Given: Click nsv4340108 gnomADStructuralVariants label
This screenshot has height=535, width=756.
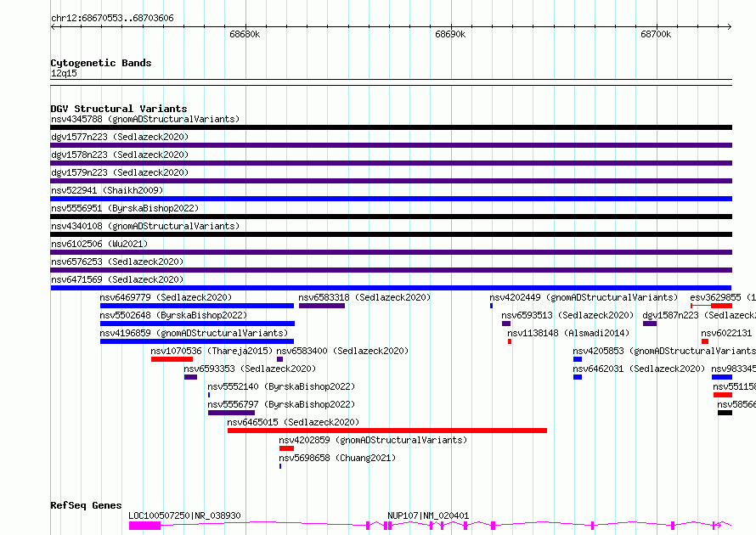Looking at the screenshot, I should (145, 226).
